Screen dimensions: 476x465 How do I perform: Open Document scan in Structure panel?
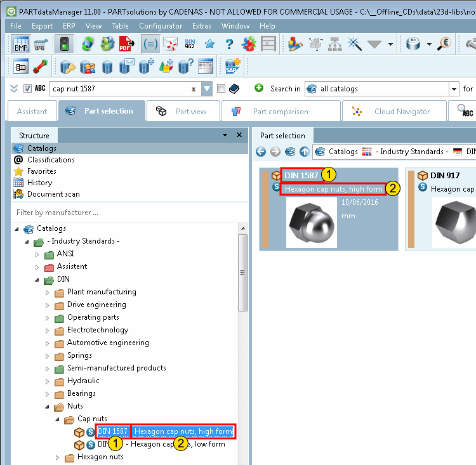pos(53,194)
